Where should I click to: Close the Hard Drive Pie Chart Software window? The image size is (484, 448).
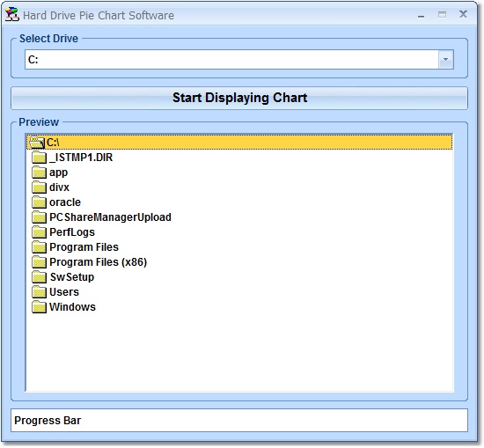[x=463, y=14]
